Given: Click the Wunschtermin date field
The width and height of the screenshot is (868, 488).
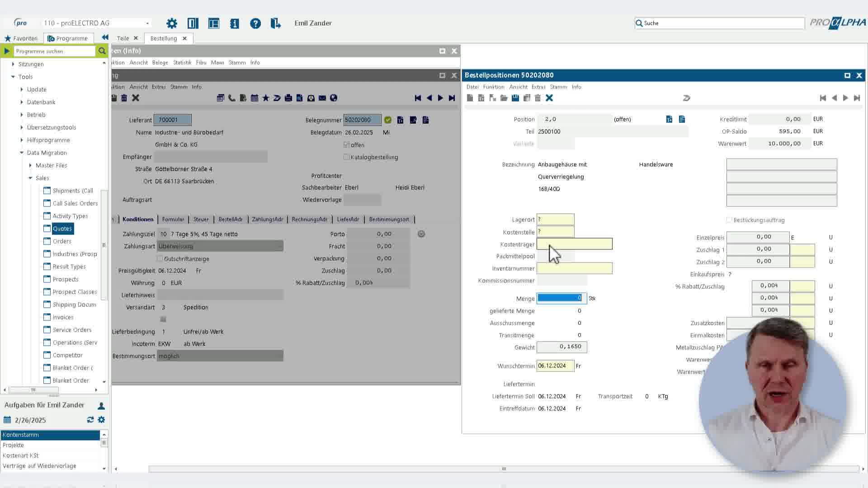Looking at the screenshot, I should (555, 366).
